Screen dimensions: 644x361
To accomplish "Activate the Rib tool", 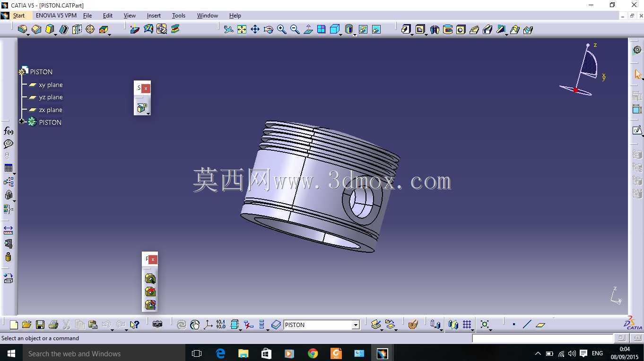I will pyautogui.click(x=474, y=29).
